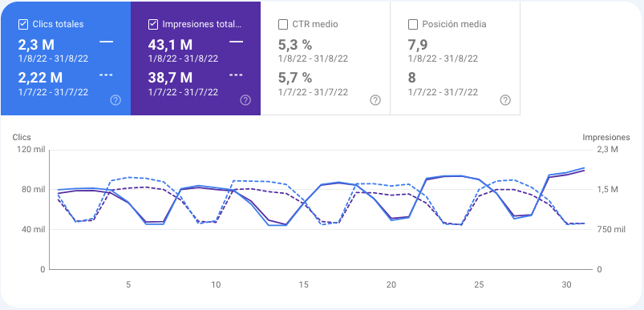Click the 1,5 M right axis label
Screen dimensions: 644x310
tap(608, 189)
